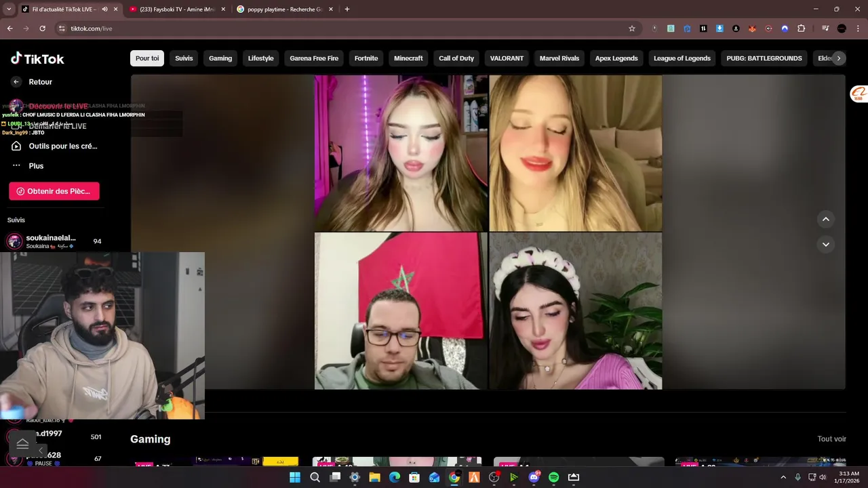The height and width of the screenshot is (488, 868).
Task: Select the Minecraft category tab
Action: pos(408,58)
